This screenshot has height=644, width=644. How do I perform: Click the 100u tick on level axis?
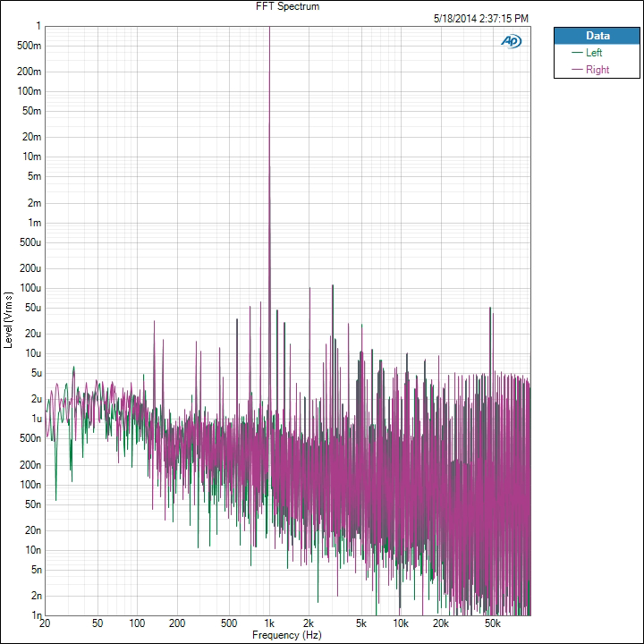[30, 288]
